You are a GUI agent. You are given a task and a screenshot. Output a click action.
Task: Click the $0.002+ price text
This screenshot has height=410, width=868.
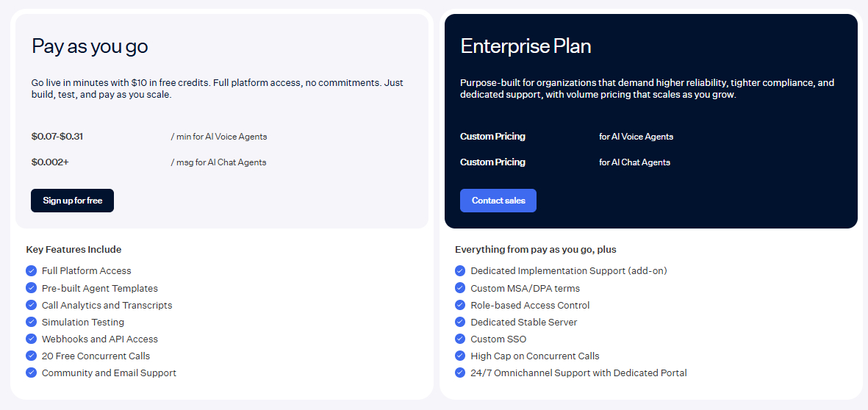(x=51, y=162)
